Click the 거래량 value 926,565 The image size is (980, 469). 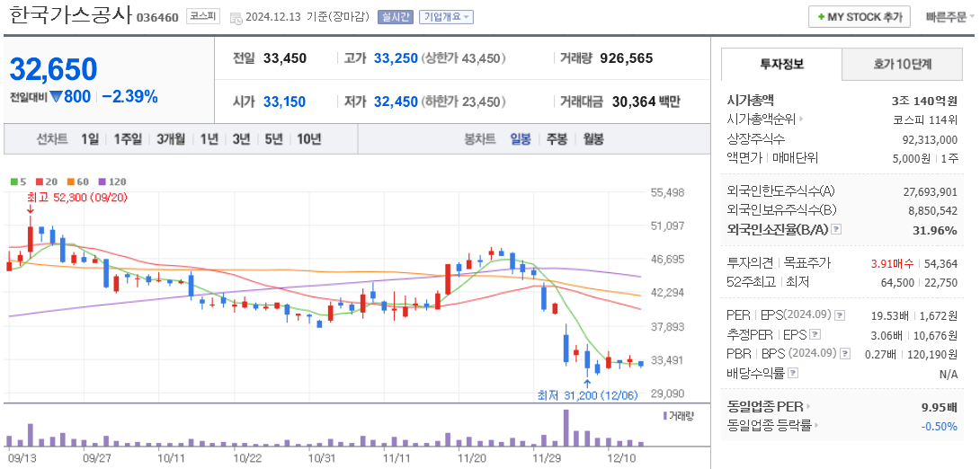click(627, 58)
